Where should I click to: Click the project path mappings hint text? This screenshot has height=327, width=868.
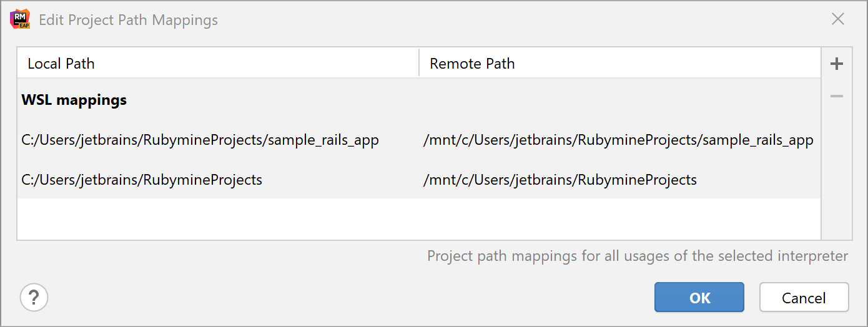click(637, 256)
